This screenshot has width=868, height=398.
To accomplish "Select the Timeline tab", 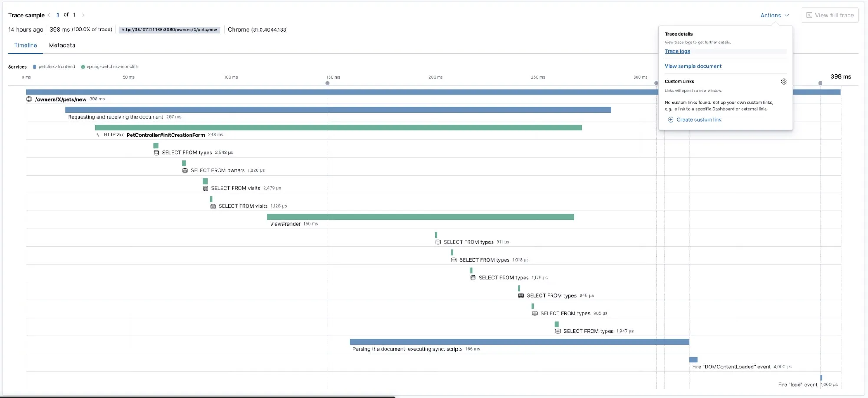I will 26,45.
